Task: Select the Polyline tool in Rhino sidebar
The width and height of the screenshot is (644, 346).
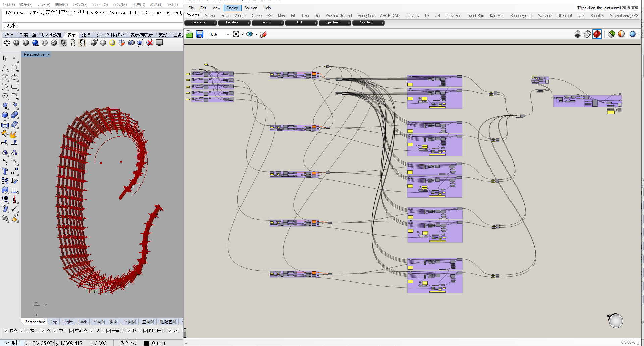Action: (5, 68)
